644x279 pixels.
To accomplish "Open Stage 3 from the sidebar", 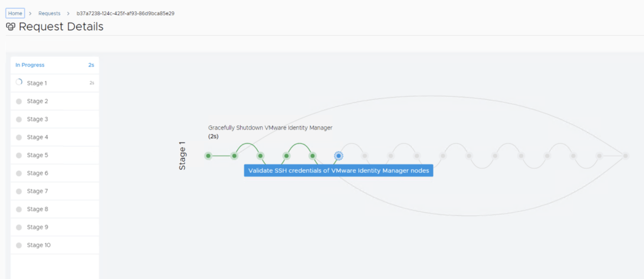I will tap(37, 119).
